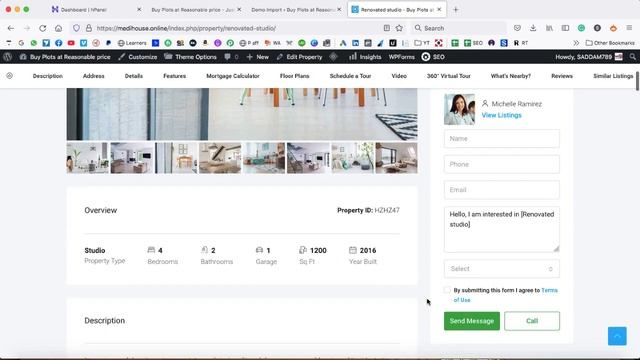Viewport: 640px width, 360px height.
Task: Jump to the 360° Virtual Tour section
Action: pos(449,76)
